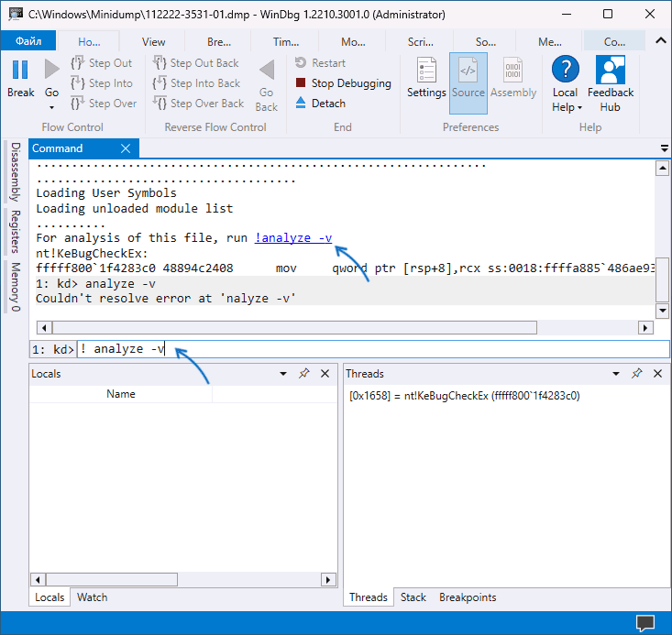
Task: Switch to the Threads bottom tab
Action: (x=369, y=597)
